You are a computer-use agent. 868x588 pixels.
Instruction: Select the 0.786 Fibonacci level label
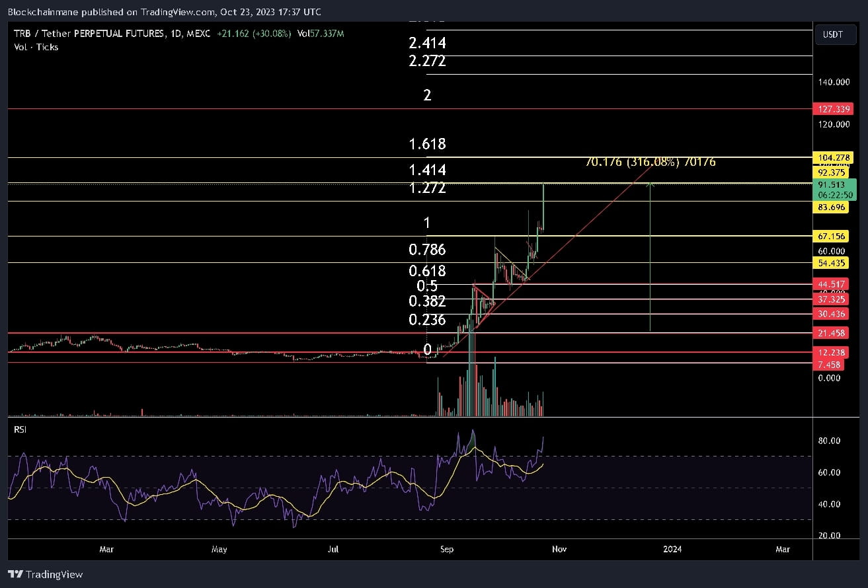427,250
